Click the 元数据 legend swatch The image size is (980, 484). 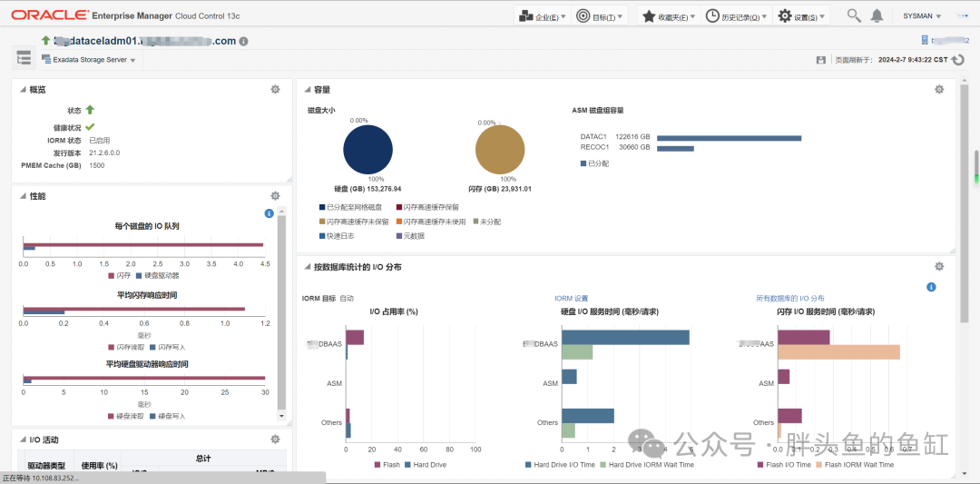pyautogui.click(x=398, y=236)
